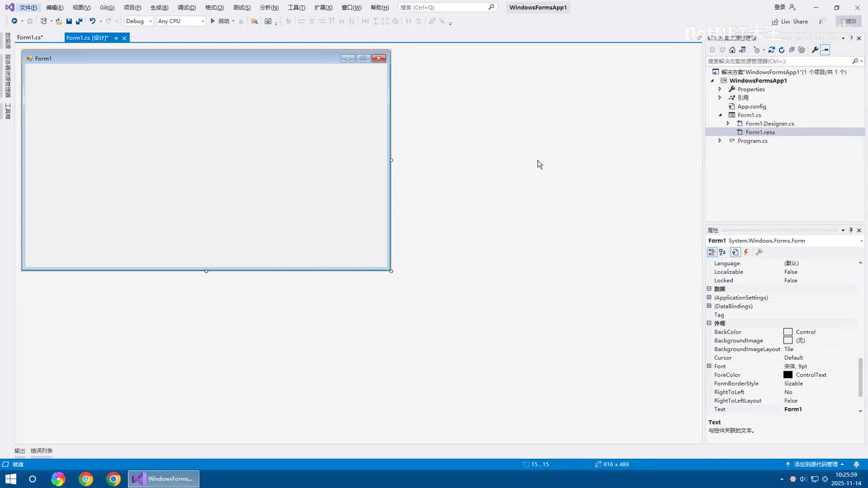Screen dimensions: 868x488
Task: Expand the Properties node in Solution Explorer
Action: 720,89
